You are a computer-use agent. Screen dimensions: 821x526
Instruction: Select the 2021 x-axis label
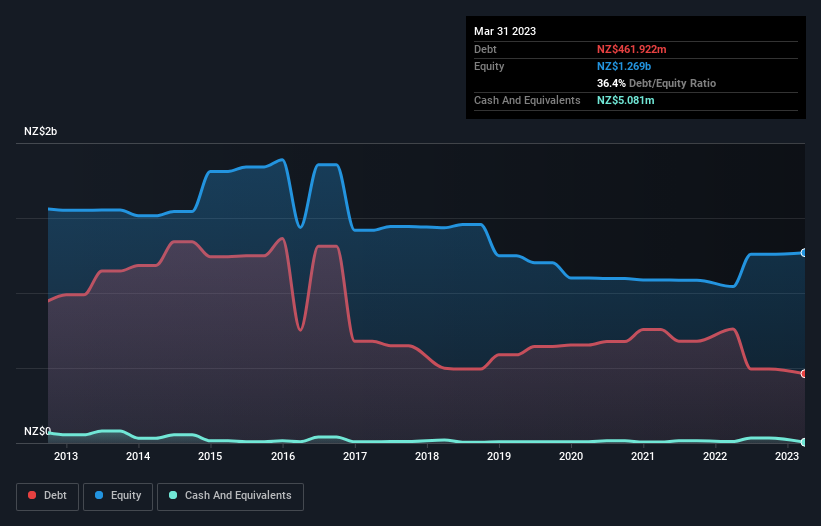click(x=642, y=456)
